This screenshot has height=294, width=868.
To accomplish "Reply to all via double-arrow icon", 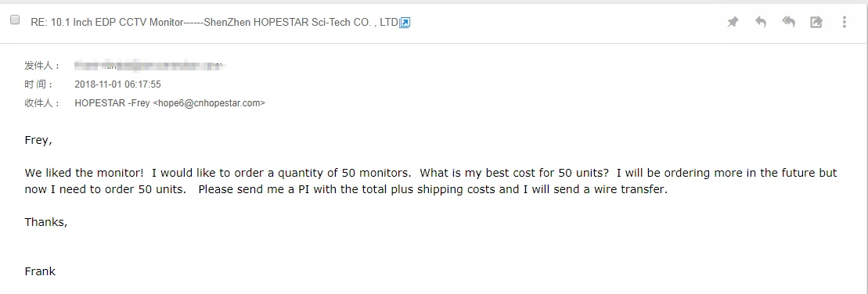I will [788, 22].
